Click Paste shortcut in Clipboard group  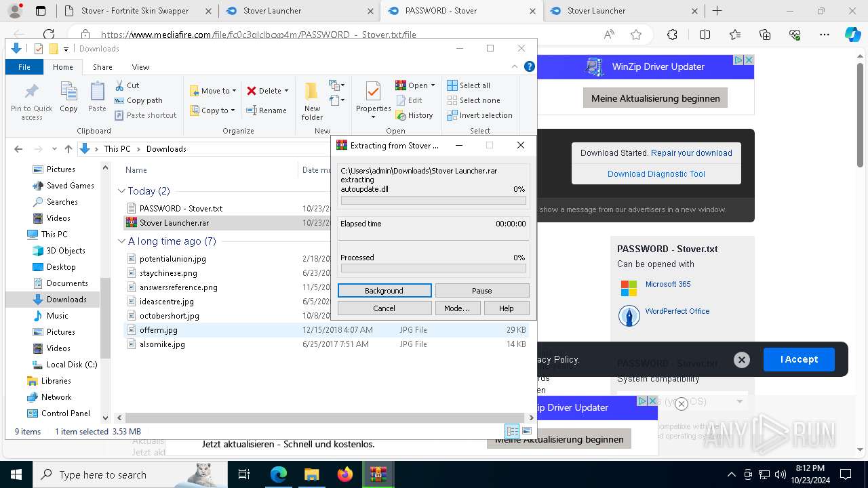(x=145, y=115)
